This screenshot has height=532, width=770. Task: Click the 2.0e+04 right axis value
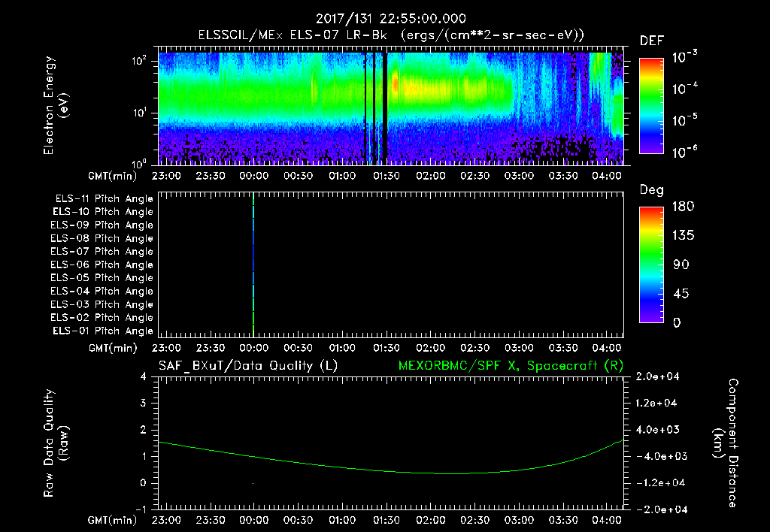(x=657, y=376)
